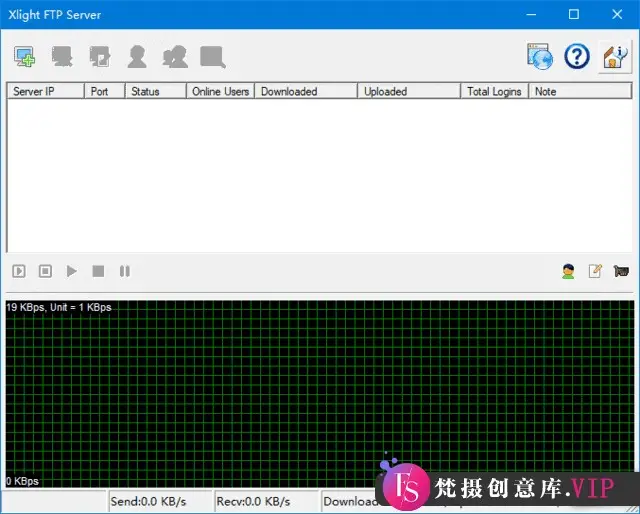Open the remote administration globe icon
640x514 pixels.
(x=540, y=56)
